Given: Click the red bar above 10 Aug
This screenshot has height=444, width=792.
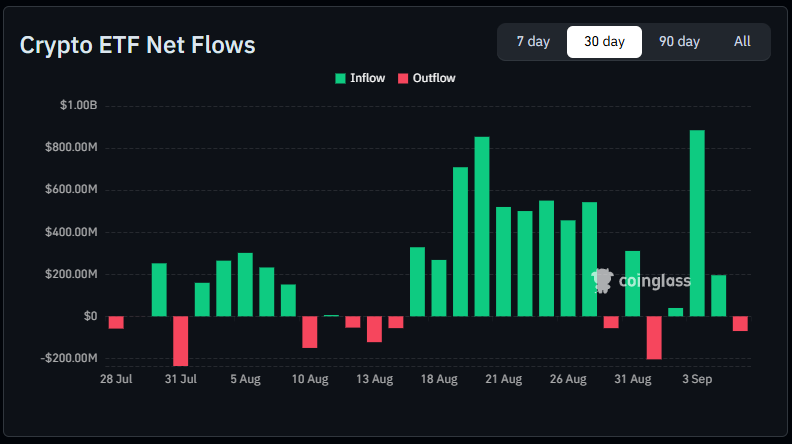Looking at the screenshot, I should click(310, 332).
